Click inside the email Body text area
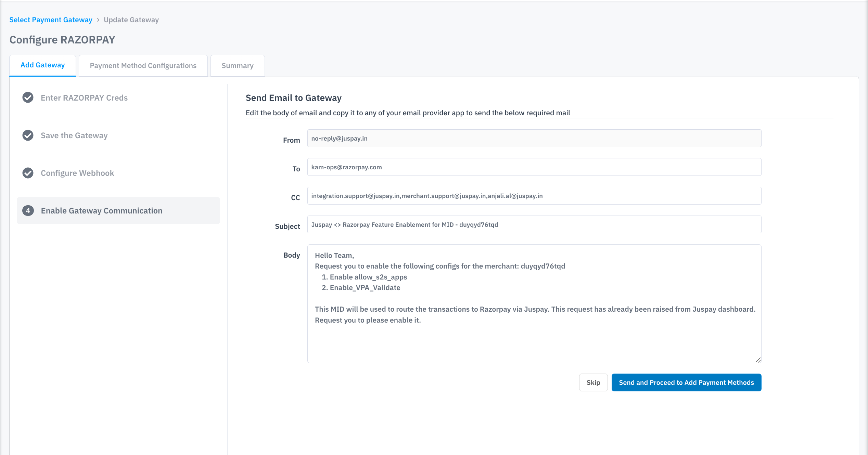 [534, 339]
